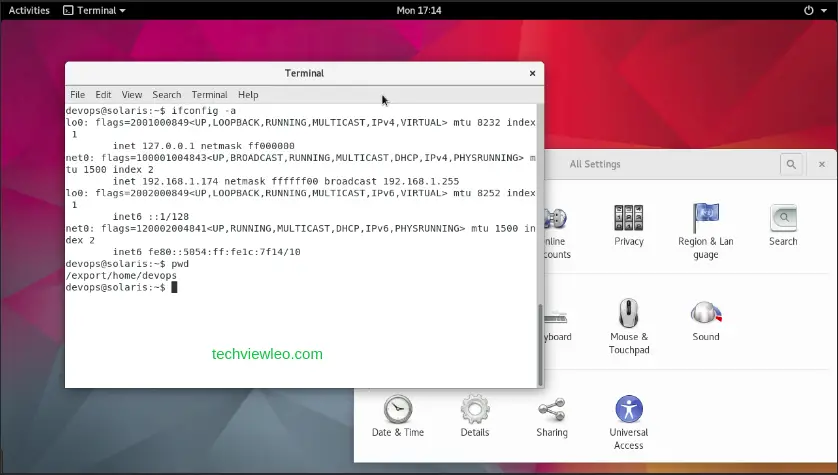The height and width of the screenshot is (475, 838).
Task: Open Details settings panel
Action: click(x=475, y=416)
